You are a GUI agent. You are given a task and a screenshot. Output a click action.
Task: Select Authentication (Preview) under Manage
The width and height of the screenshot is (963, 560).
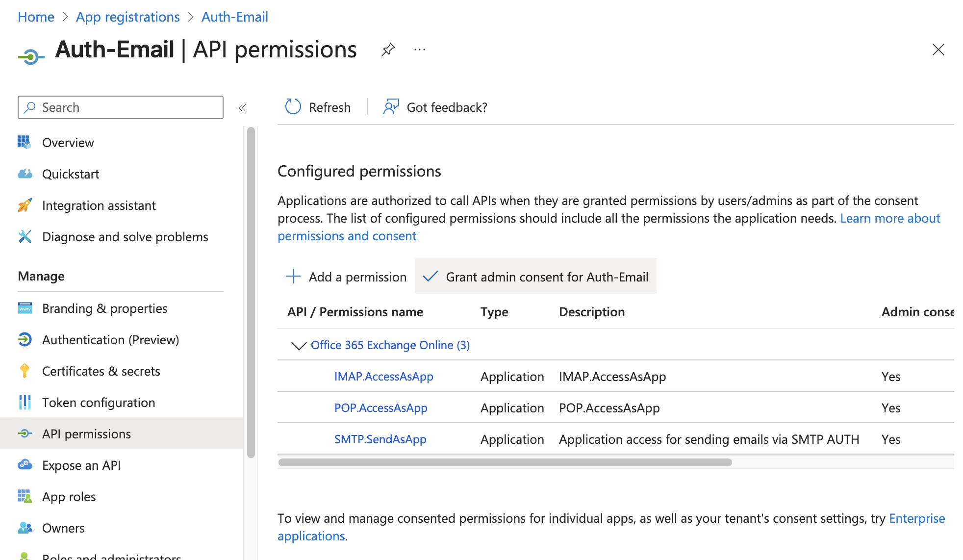pos(110,339)
